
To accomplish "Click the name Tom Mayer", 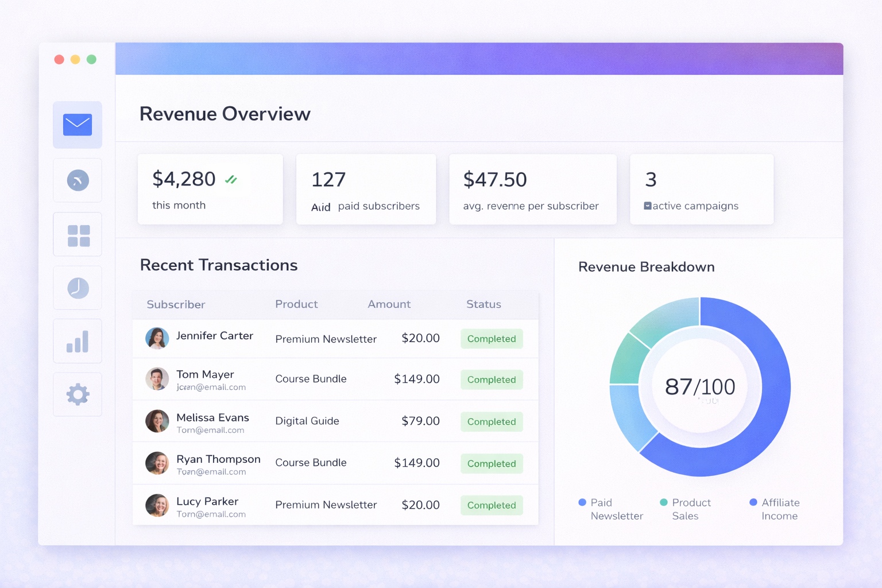I will coord(205,374).
